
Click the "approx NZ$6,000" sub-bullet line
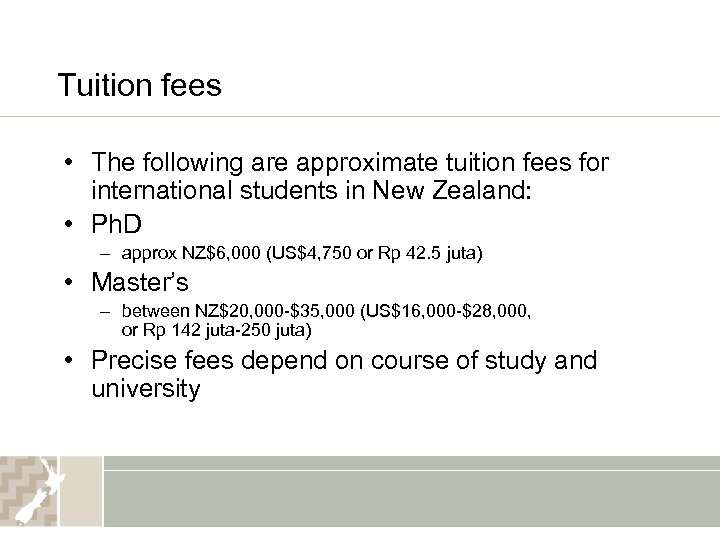pos(302,255)
